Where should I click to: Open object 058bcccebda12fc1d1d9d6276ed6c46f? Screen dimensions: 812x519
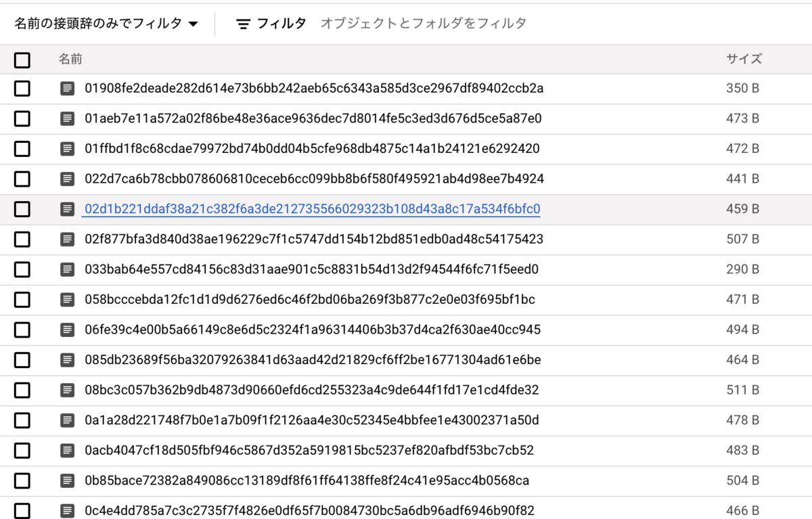(310, 300)
